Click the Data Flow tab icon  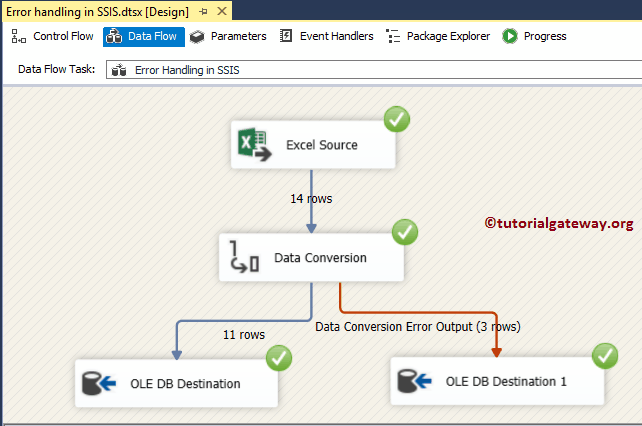click(x=114, y=36)
